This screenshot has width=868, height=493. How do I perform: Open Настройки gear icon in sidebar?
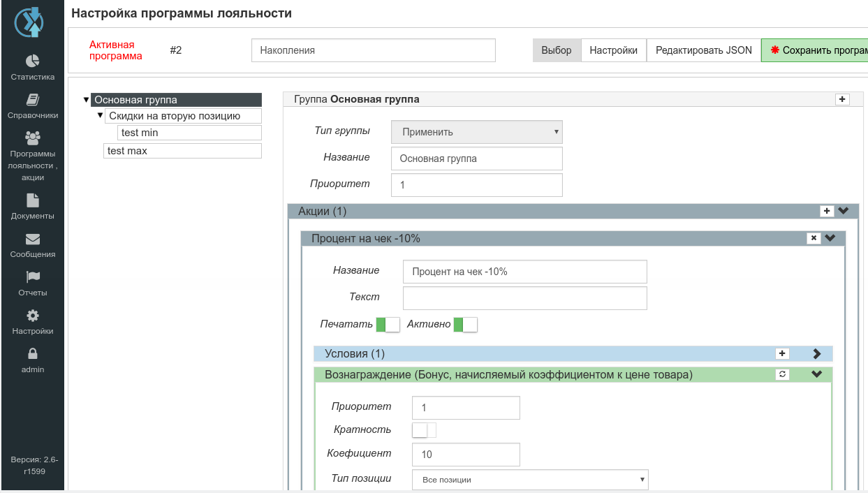click(x=33, y=316)
